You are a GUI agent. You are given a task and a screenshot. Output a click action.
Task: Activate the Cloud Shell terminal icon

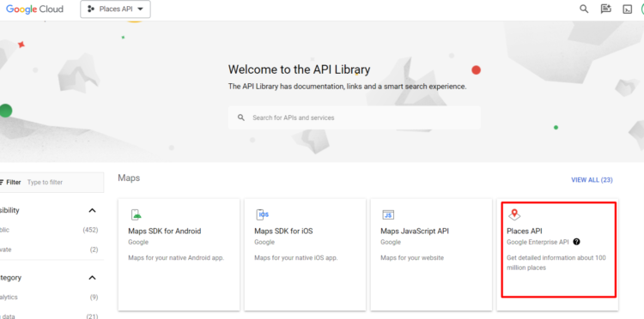pos(627,9)
